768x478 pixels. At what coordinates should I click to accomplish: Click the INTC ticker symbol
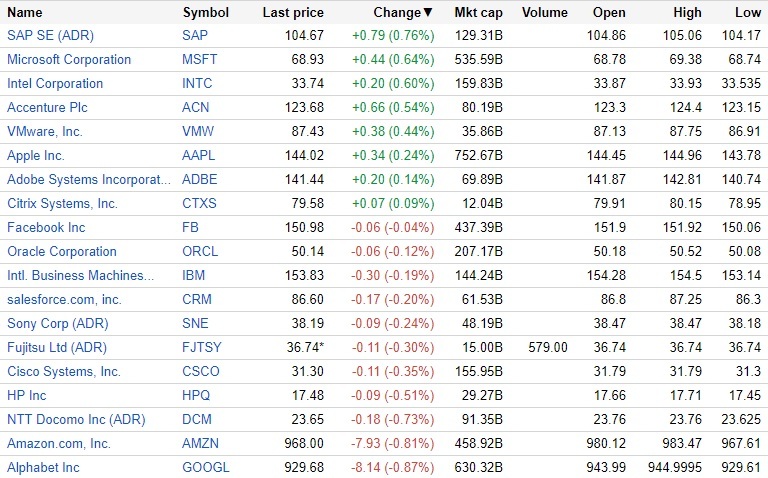click(197, 83)
